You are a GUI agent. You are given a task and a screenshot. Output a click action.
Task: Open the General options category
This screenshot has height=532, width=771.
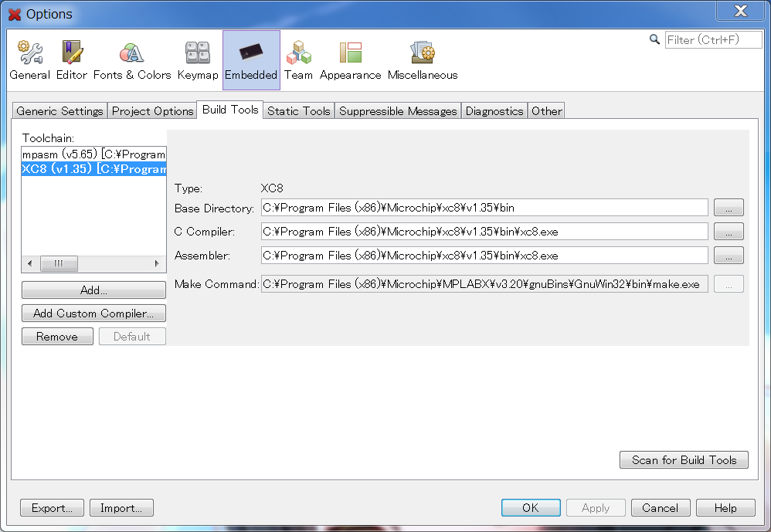click(x=30, y=60)
